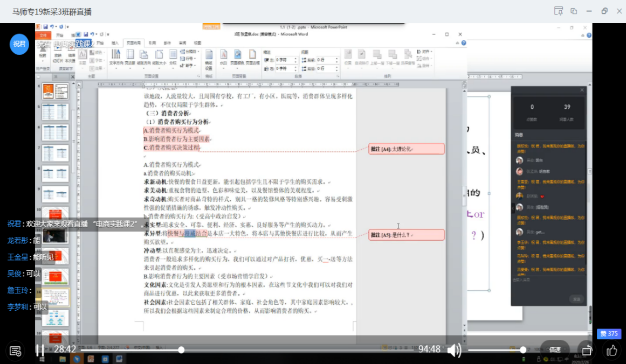Close the dark chat message panel
This screenshot has width=626, height=364.
click(x=582, y=90)
